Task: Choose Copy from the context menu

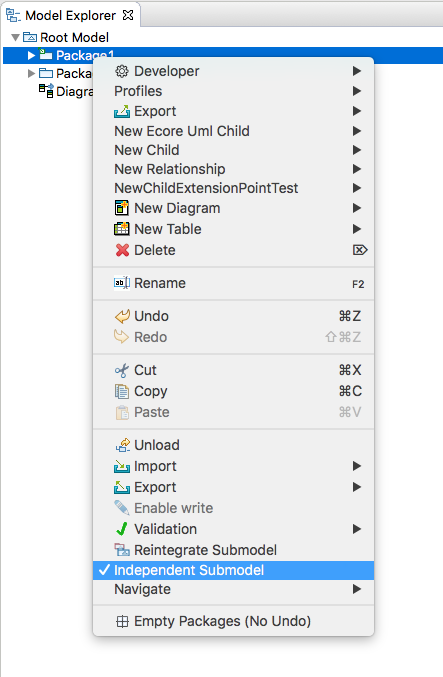Action: (234, 391)
